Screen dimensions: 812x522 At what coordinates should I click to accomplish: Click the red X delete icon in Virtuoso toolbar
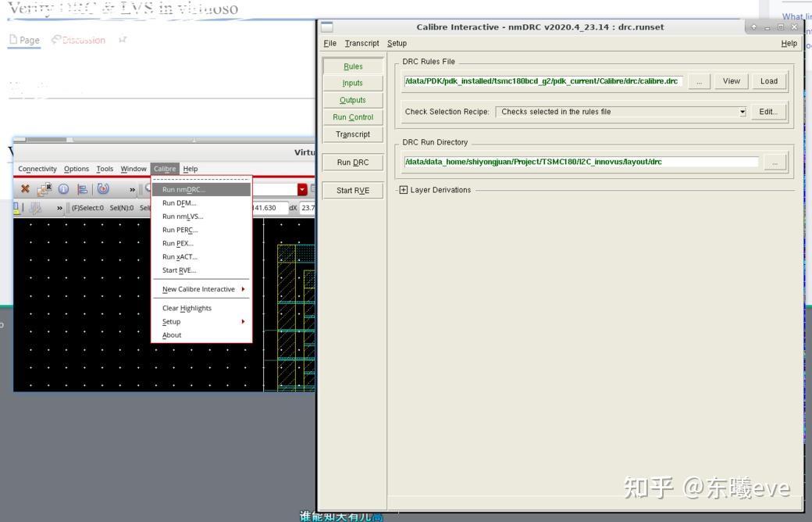point(25,189)
